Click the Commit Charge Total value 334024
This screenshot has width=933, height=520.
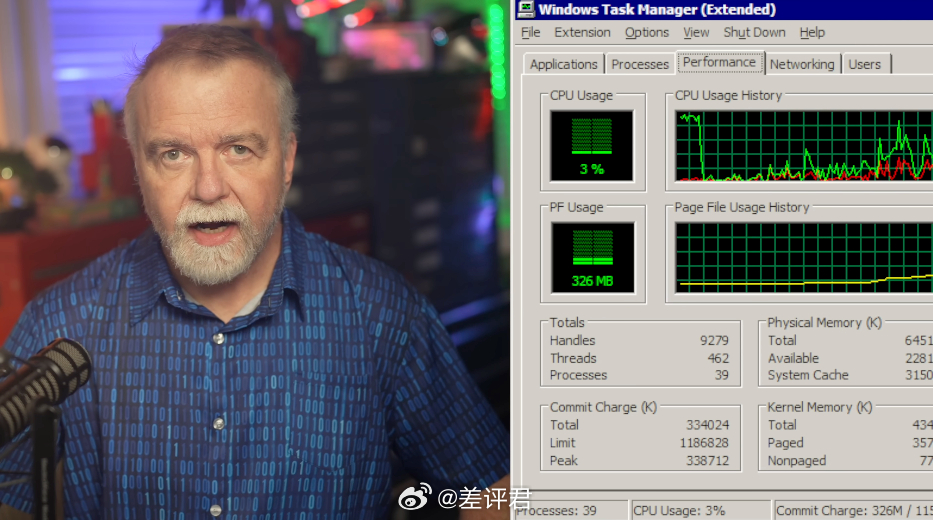[707, 425]
